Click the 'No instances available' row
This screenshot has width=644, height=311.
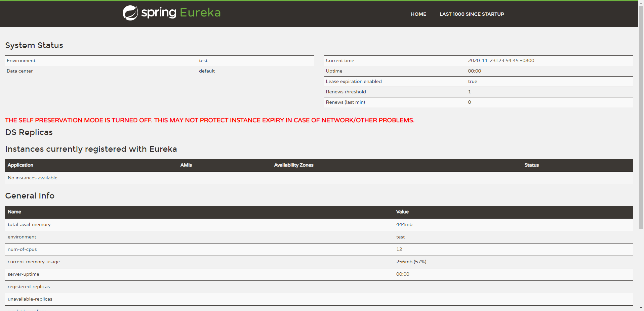coord(319,178)
